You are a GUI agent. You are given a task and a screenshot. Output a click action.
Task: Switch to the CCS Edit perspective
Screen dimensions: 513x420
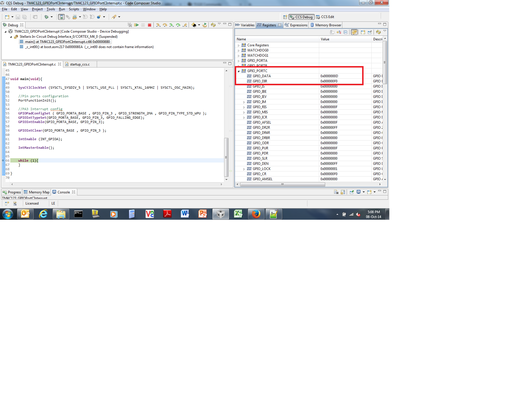tap(325, 17)
